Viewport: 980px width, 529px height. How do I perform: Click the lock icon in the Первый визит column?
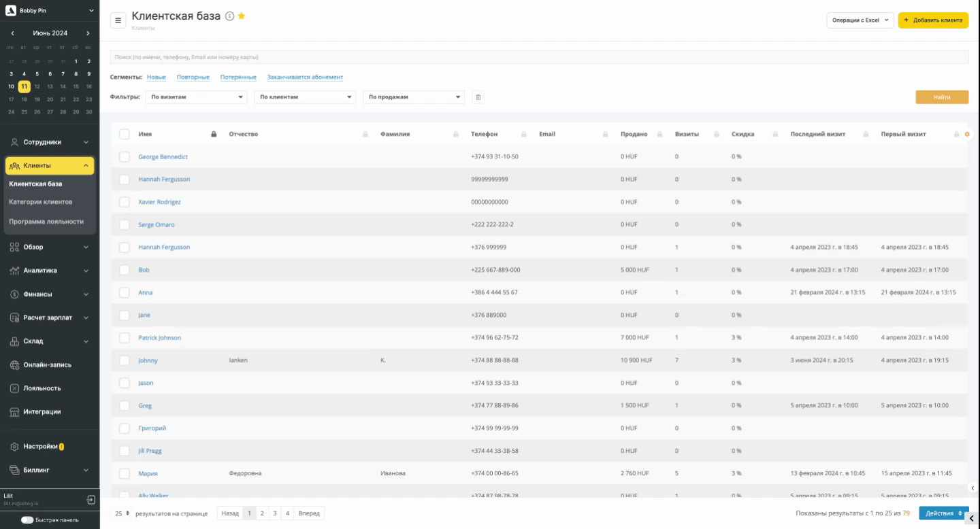pos(956,134)
